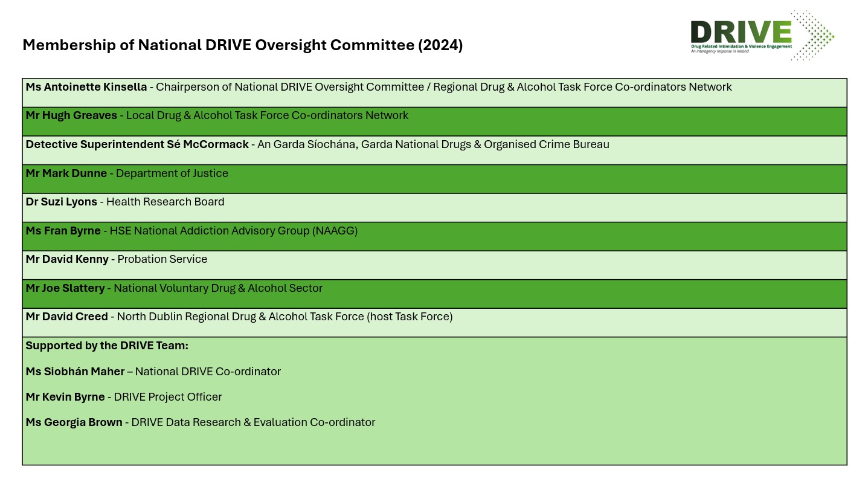Click 'Chairperson of National DRIVE Oversight Committee' text

(290, 87)
